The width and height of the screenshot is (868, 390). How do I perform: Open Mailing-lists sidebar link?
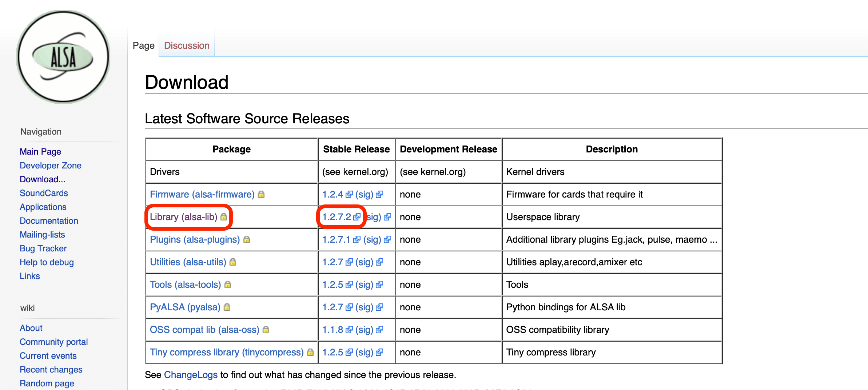(x=42, y=235)
